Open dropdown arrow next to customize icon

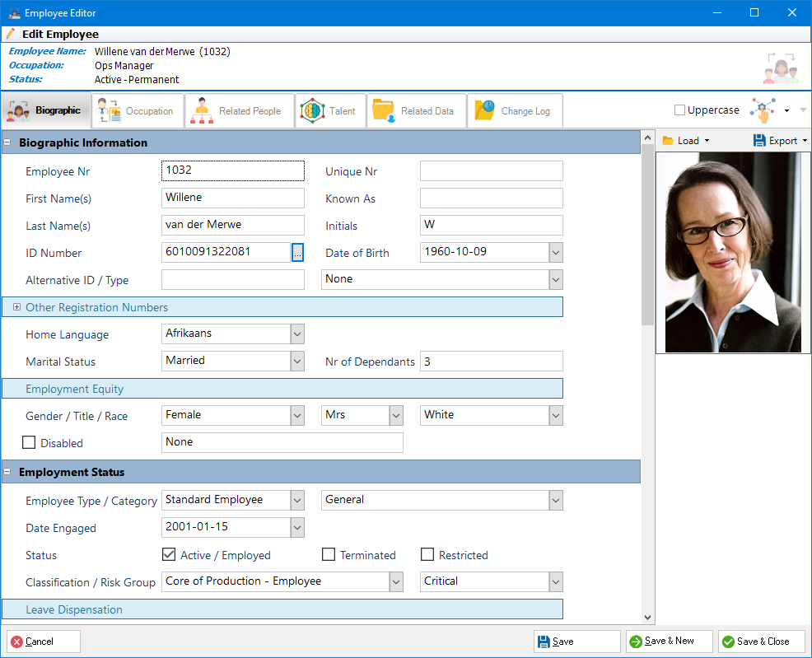786,110
